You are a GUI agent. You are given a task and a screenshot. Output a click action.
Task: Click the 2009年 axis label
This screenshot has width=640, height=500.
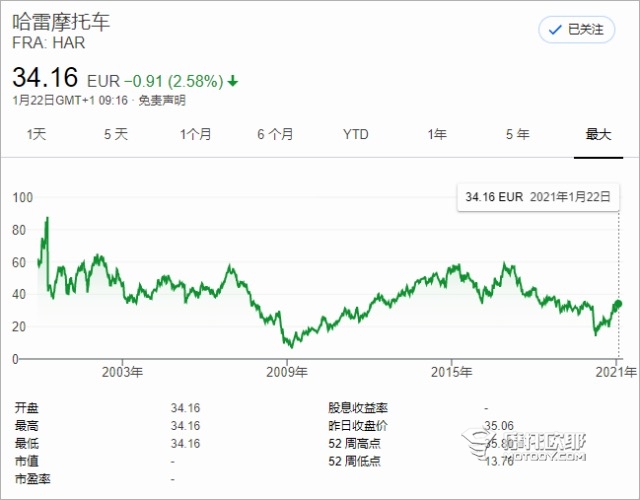[287, 372]
